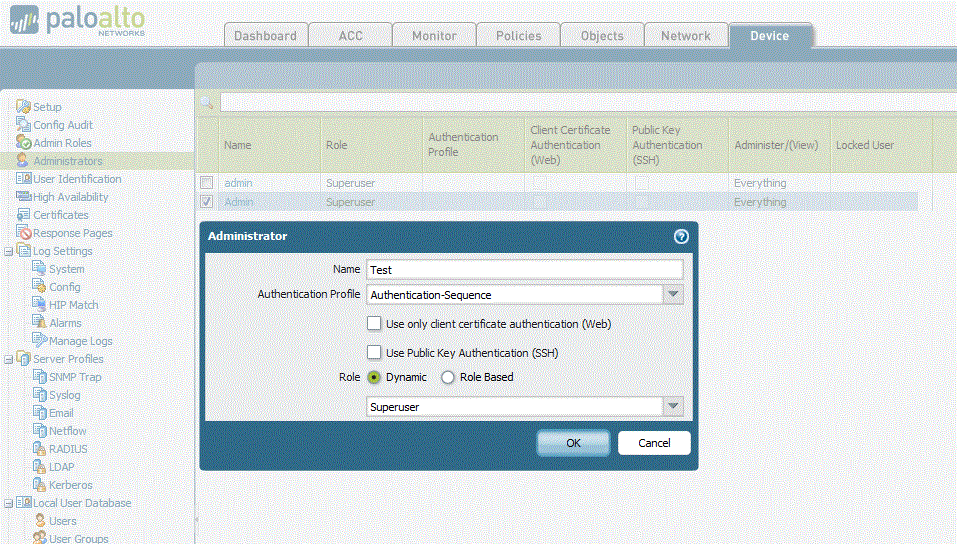This screenshot has width=957, height=544.
Task: Collapse the Log Settings tree node
Action: click(9, 251)
